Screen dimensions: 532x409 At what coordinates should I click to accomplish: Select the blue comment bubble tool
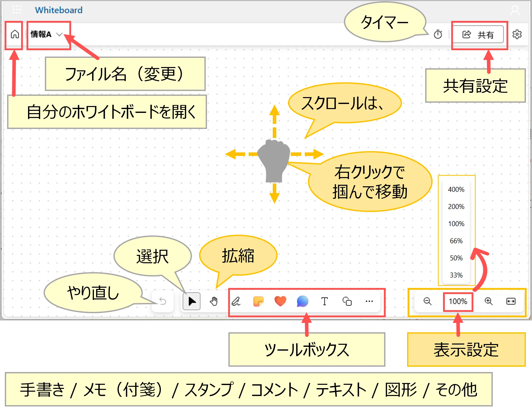tap(302, 301)
